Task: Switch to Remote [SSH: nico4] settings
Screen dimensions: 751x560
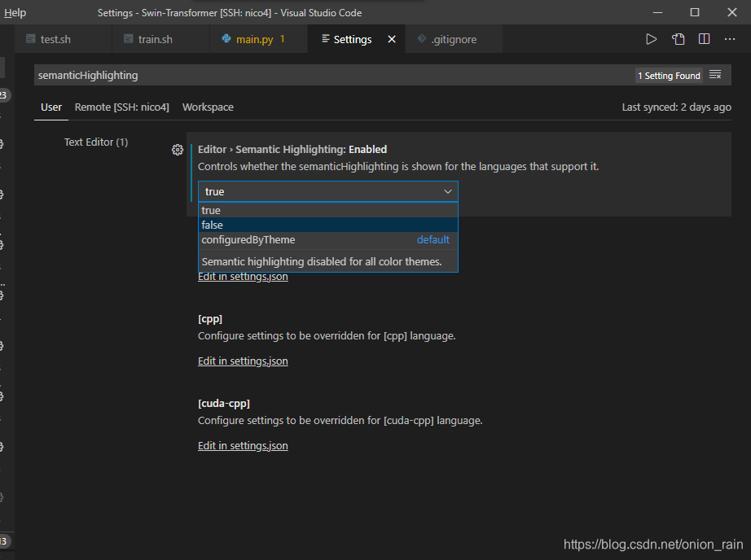Action: (123, 107)
